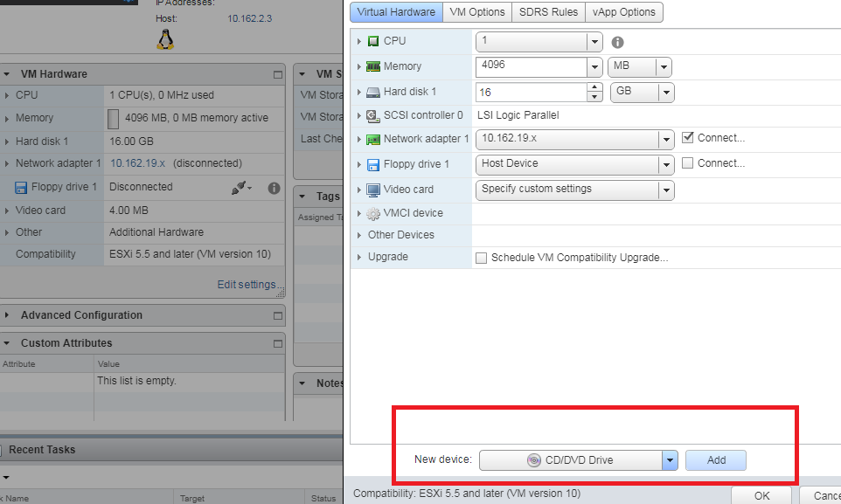
Task: Click the Linux penguin OS icon
Action: (165, 38)
